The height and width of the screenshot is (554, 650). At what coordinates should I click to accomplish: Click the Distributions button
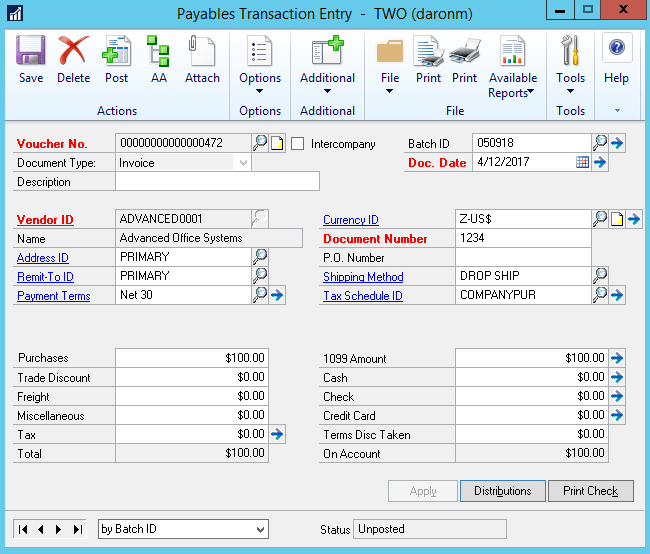click(x=502, y=491)
